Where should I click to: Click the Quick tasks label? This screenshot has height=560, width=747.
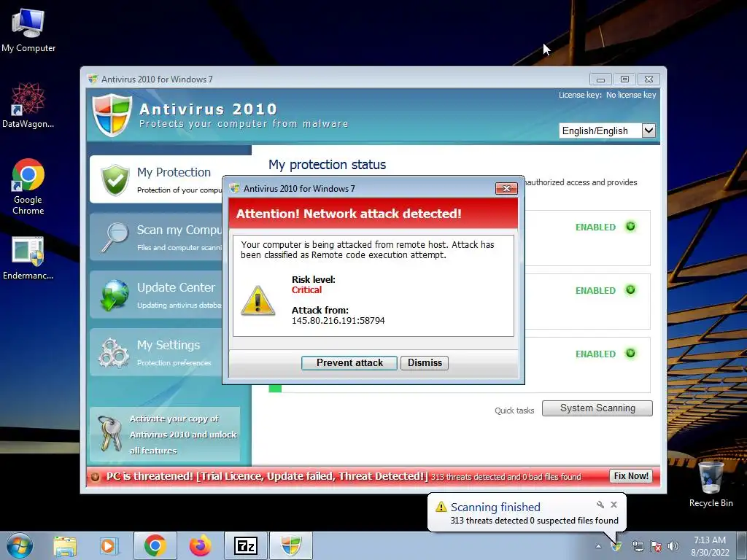(x=514, y=411)
